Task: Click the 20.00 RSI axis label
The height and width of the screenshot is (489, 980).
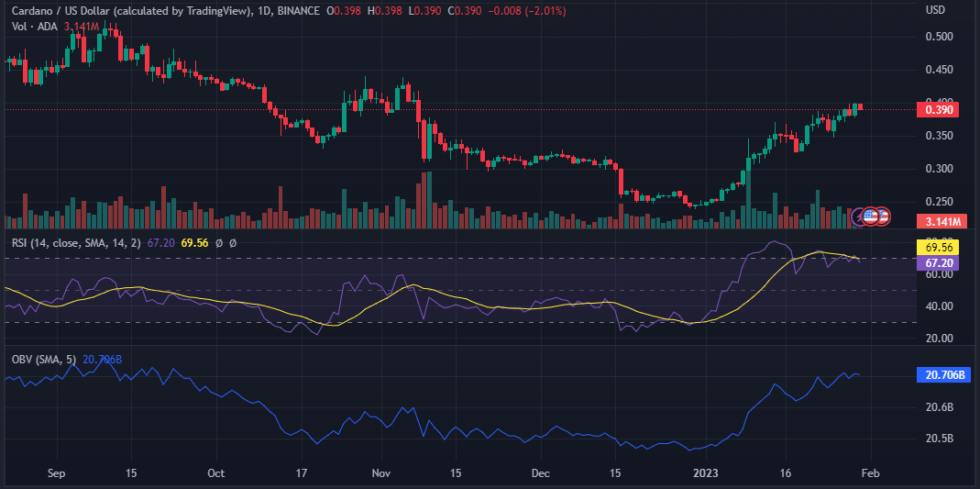Action: 938,339
